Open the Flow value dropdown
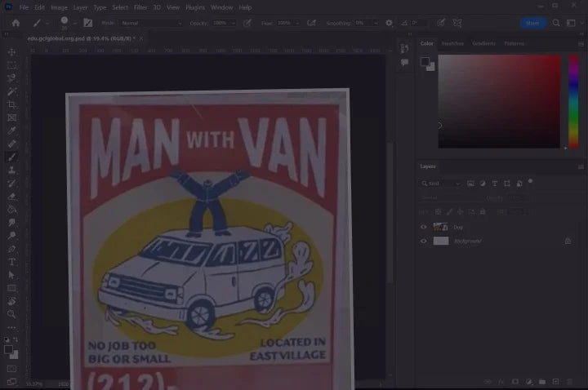The height and width of the screenshot is (390, 588). (x=297, y=23)
